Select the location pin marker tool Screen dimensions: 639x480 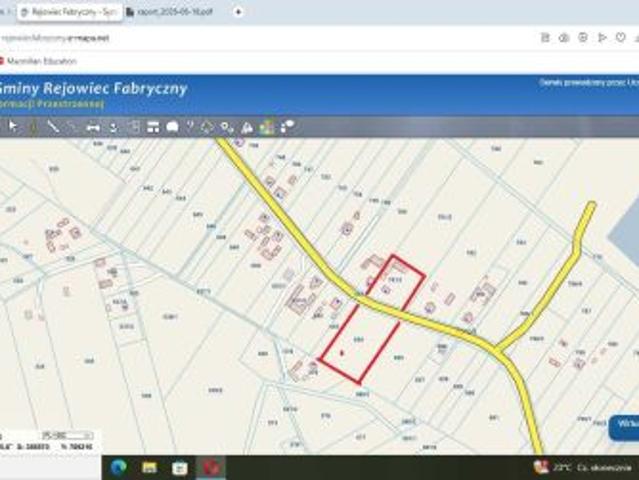click(x=226, y=128)
